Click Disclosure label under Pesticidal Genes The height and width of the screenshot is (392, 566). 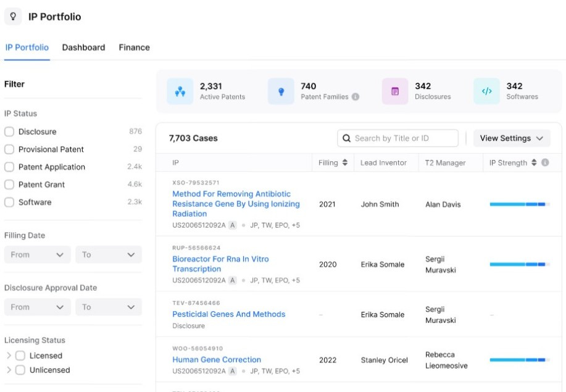click(x=188, y=325)
